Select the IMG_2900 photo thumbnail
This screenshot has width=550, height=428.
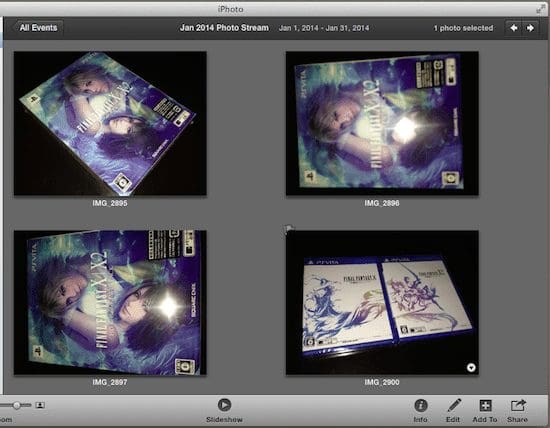[382, 302]
